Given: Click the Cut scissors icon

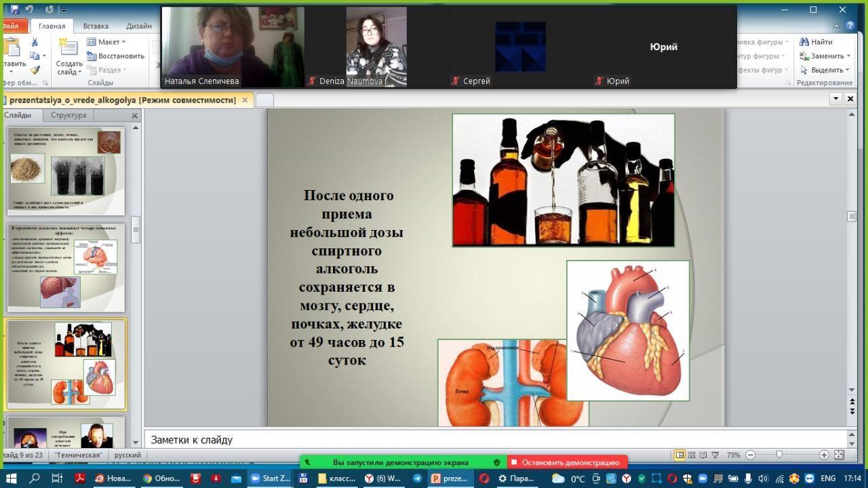Looking at the screenshot, I should 35,42.
